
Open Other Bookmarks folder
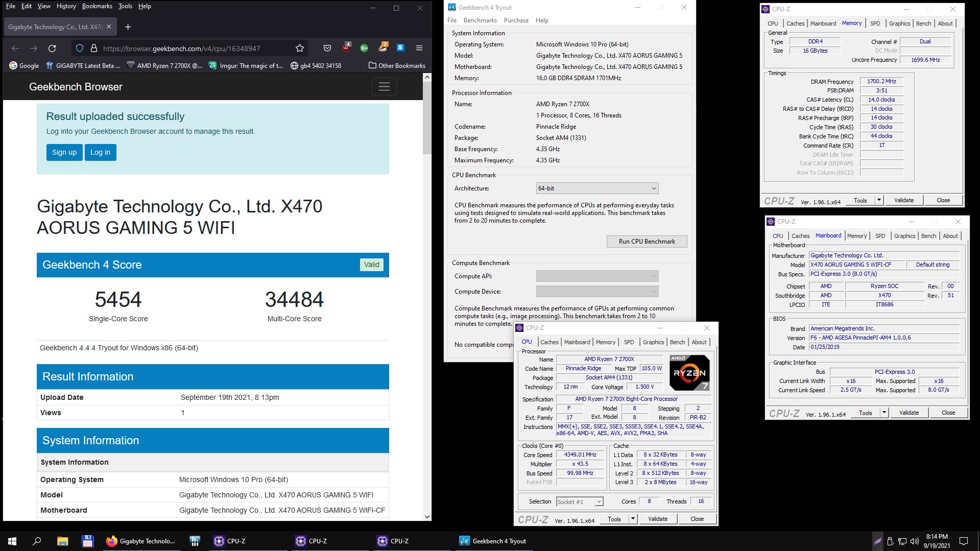[397, 65]
